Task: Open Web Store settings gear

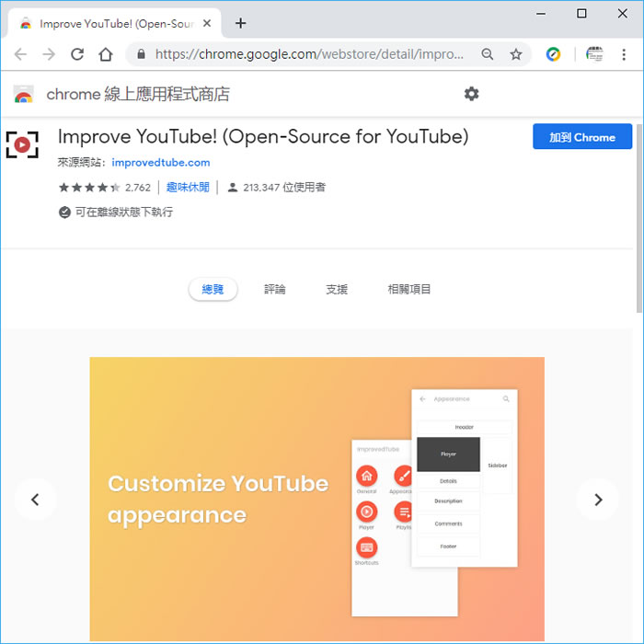Action: [471, 94]
